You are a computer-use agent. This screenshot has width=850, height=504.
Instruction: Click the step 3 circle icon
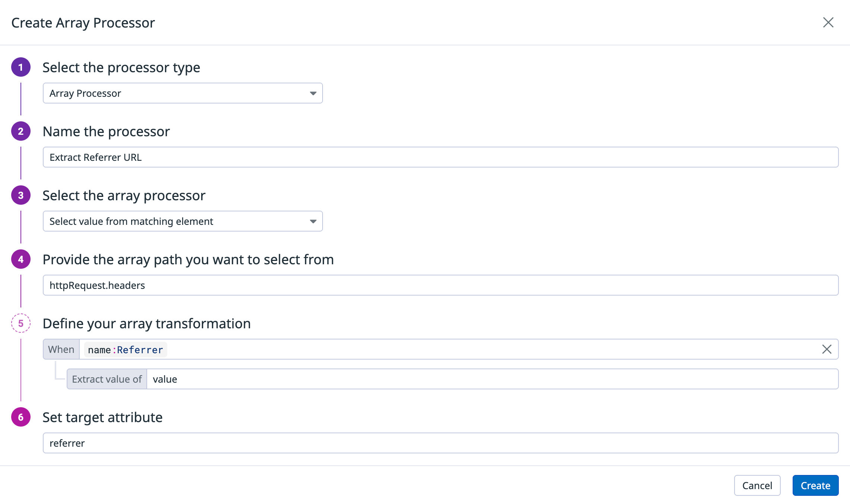(21, 195)
